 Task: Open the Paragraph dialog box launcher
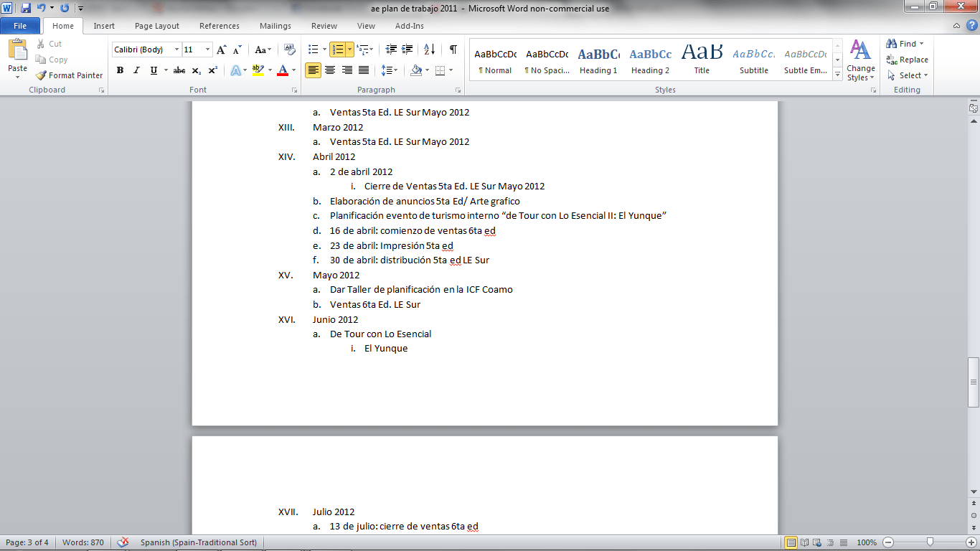pos(458,90)
